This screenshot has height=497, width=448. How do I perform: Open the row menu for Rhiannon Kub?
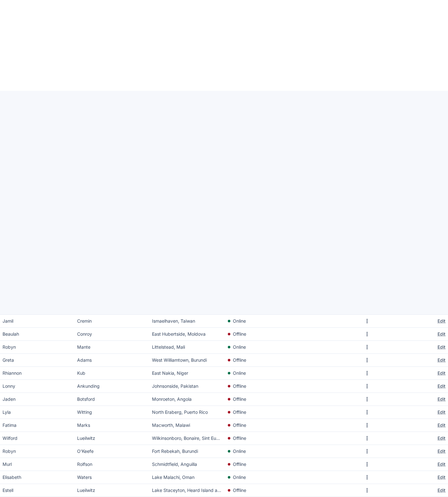click(367, 373)
